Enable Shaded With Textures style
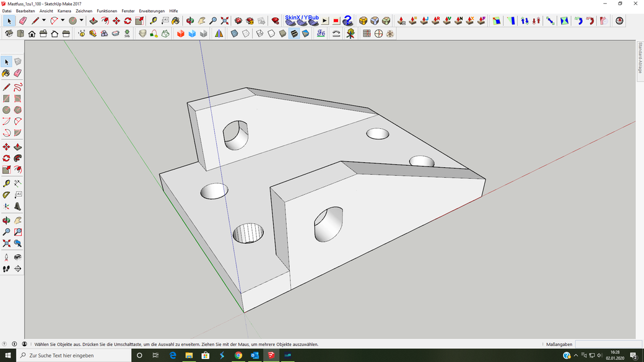Screen dimensions: 644x362 coord(294,33)
